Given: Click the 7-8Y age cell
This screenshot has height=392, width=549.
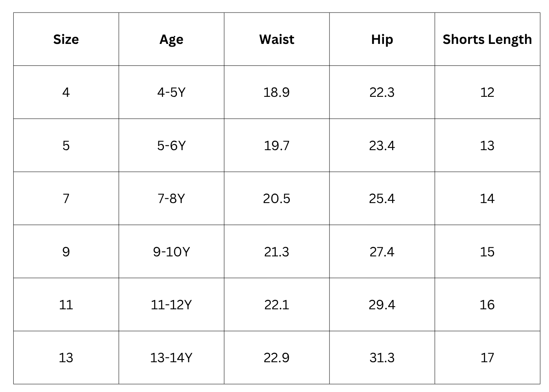Looking at the screenshot, I should [171, 198].
